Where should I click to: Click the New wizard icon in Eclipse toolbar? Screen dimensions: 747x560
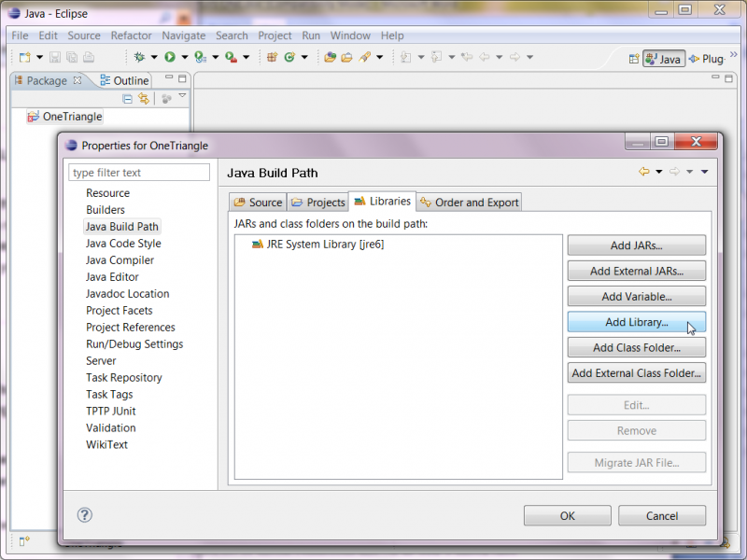click(x=25, y=57)
